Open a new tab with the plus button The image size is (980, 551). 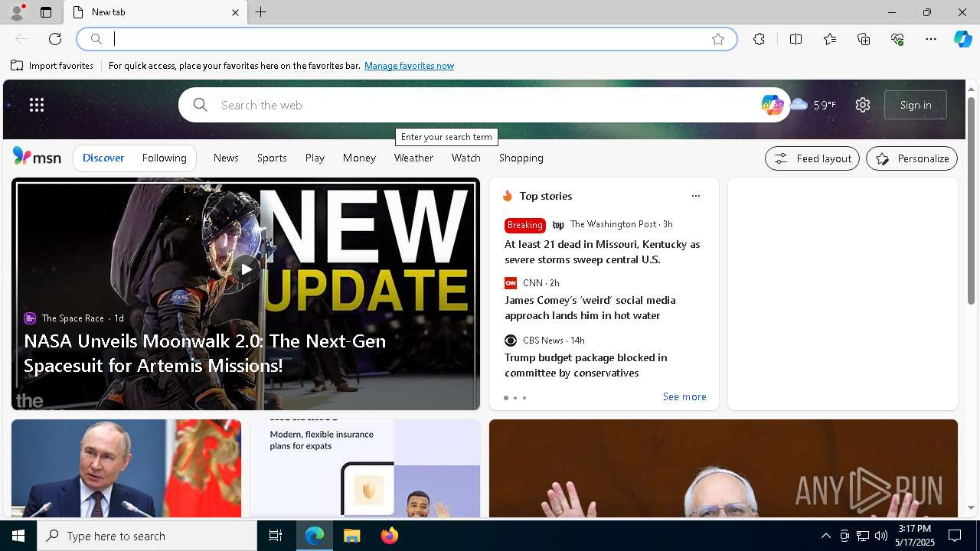261,12
